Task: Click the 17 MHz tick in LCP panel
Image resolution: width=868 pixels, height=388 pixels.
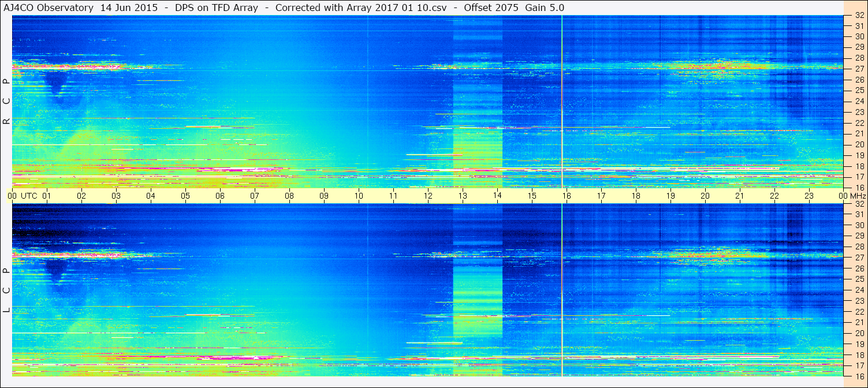Action: point(859,365)
